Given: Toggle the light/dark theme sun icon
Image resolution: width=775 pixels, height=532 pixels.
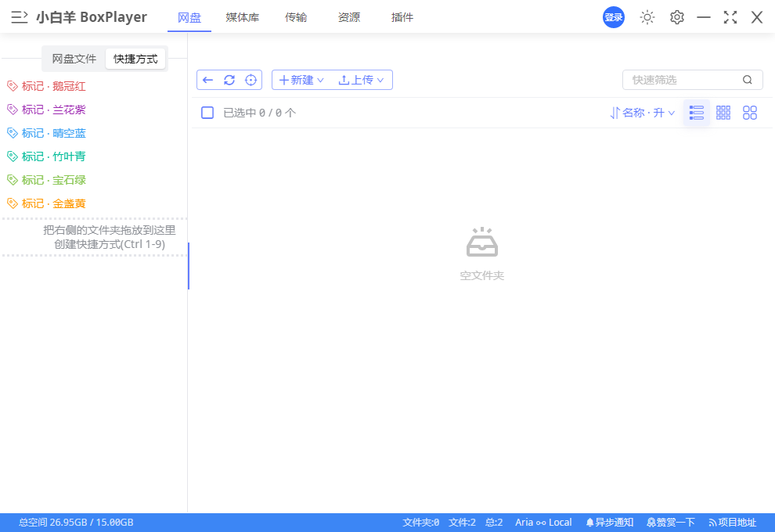Looking at the screenshot, I should [x=647, y=16].
